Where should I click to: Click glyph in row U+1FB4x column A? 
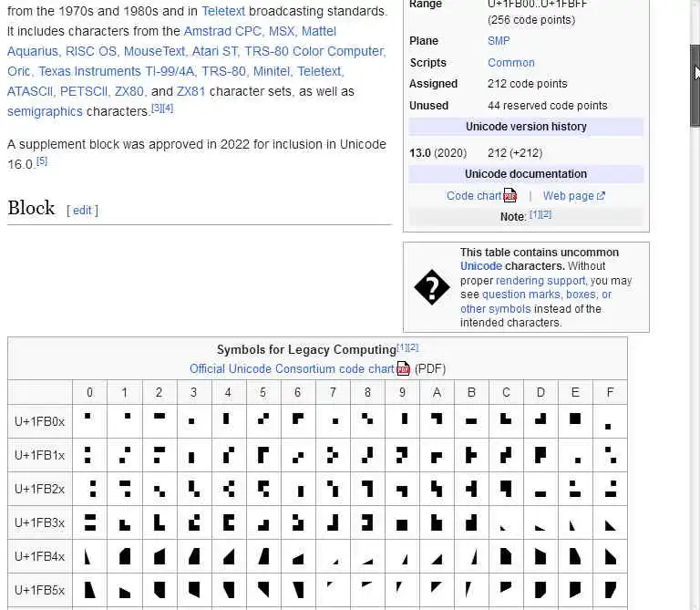click(x=437, y=560)
